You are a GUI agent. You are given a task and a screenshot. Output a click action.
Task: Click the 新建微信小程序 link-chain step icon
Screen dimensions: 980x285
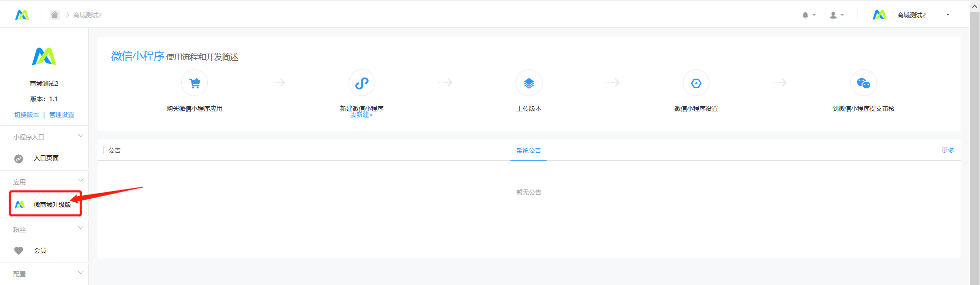tap(362, 83)
